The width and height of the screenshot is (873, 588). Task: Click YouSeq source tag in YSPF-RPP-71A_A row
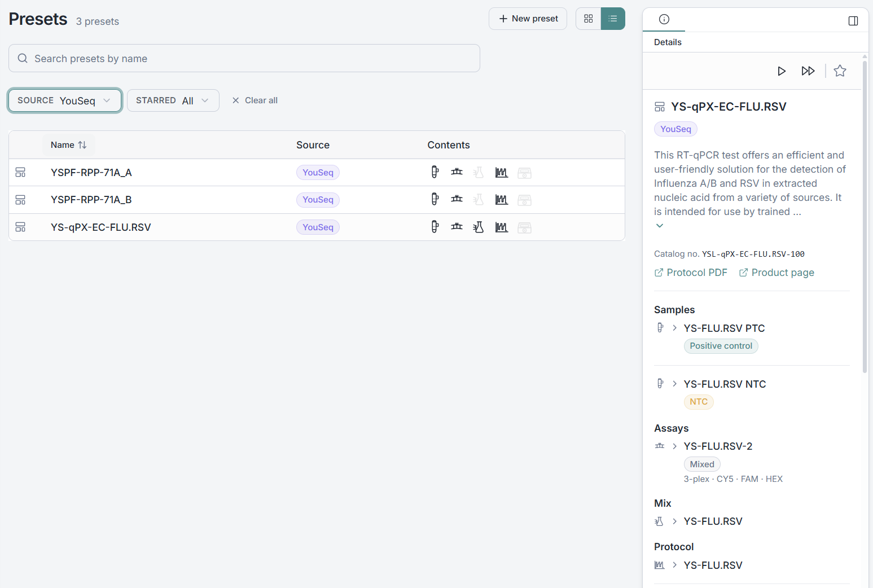click(318, 173)
